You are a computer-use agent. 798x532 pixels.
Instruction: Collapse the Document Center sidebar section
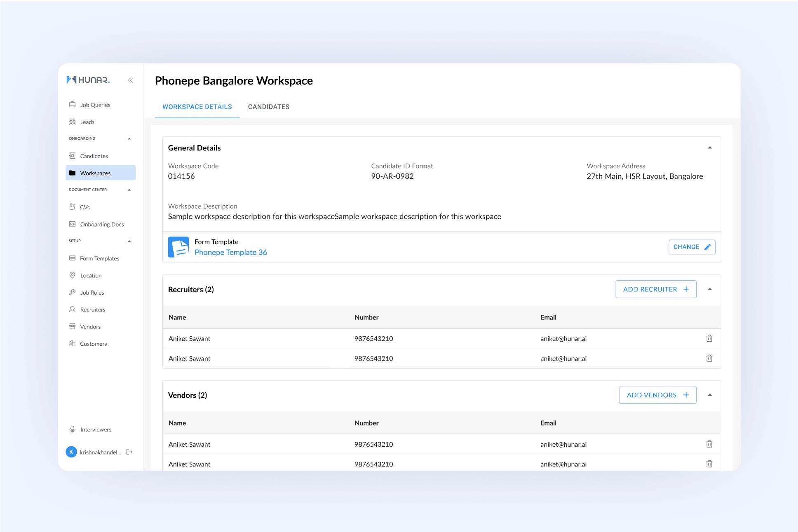coord(129,190)
